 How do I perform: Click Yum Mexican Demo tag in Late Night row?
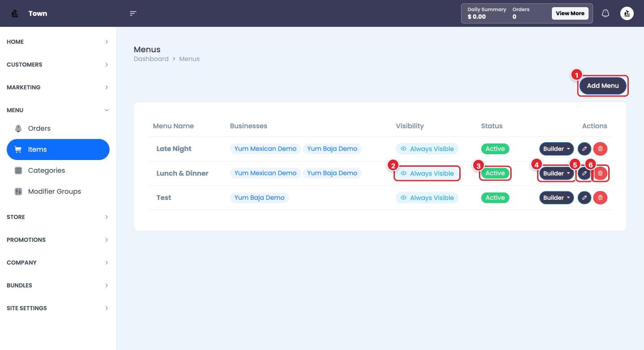(266, 149)
